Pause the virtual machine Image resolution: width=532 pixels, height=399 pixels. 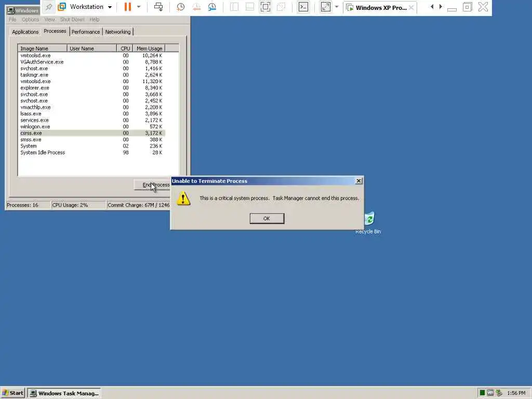click(x=128, y=7)
